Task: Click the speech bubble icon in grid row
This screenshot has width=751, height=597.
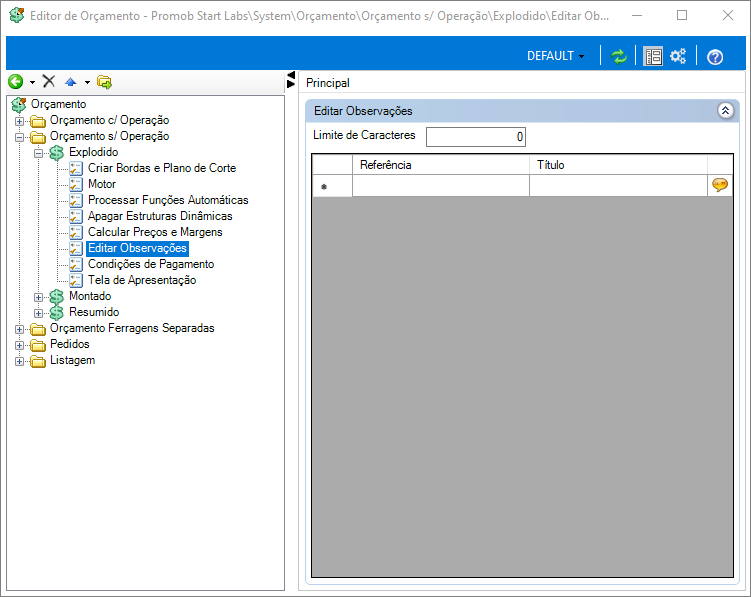Action: tap(719, 185)
